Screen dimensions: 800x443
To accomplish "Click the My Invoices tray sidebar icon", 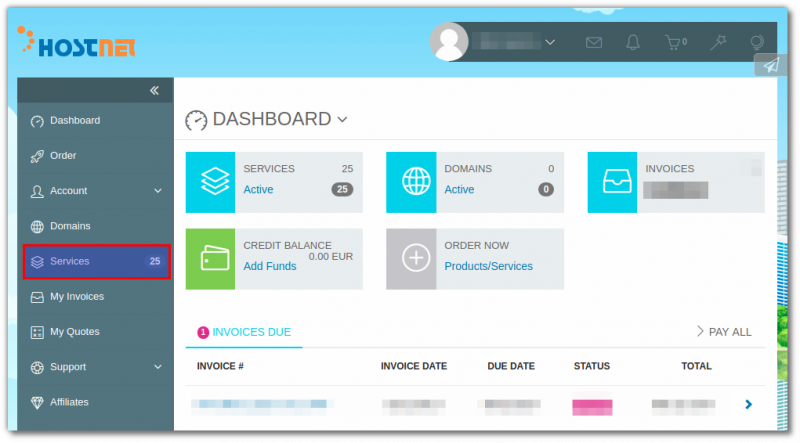I will point(37,297).
